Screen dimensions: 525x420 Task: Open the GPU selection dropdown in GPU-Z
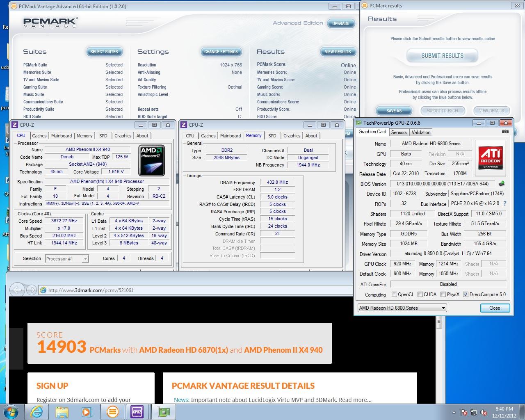click(x=402, y=308)
